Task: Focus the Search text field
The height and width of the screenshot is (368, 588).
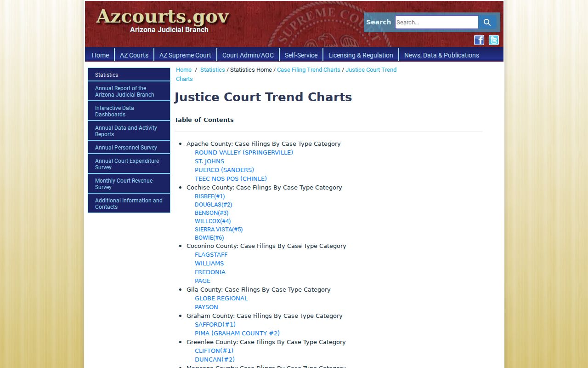Action: (436, 22)
